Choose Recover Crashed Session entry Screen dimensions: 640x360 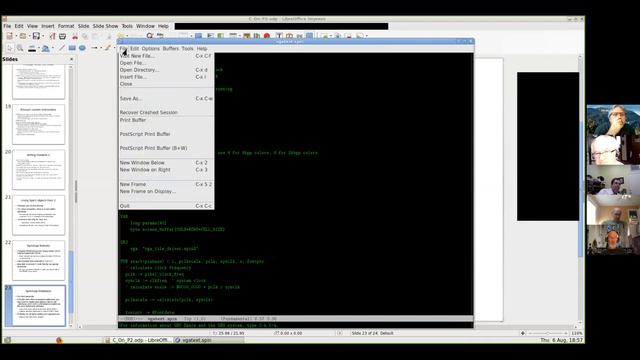166,112
